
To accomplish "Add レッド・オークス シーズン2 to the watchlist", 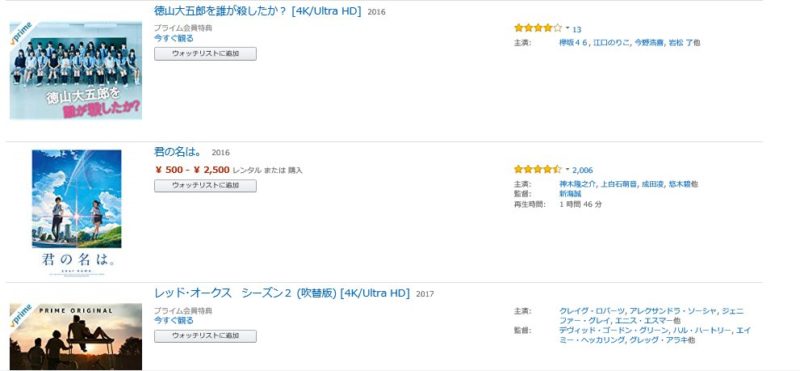I will 205,336.
